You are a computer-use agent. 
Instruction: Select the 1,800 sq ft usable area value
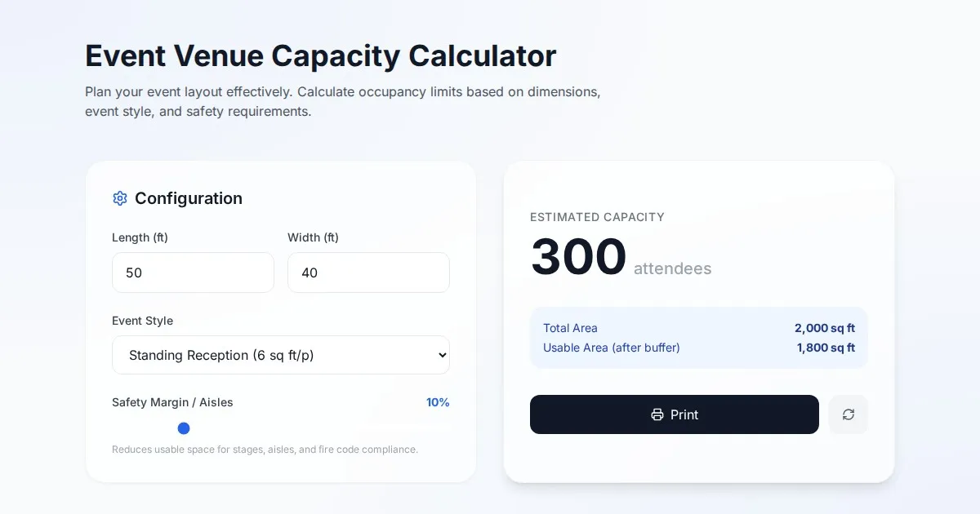tap(826, 348)
